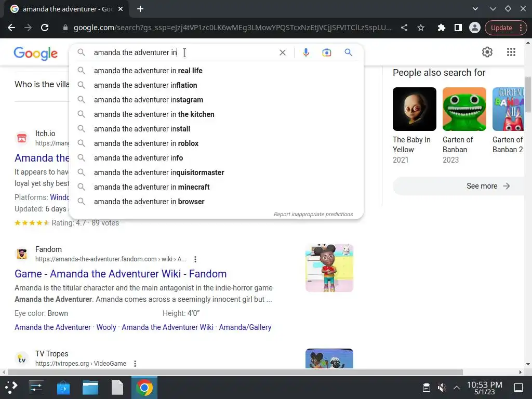Start voice search with the microphone
The height and width of the screenshot is (399, 532).
click(x=305, y=52)
